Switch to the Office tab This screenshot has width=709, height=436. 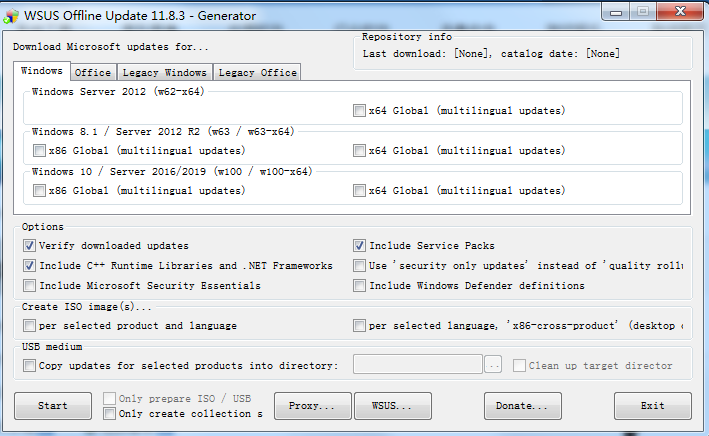coord(93,72)
